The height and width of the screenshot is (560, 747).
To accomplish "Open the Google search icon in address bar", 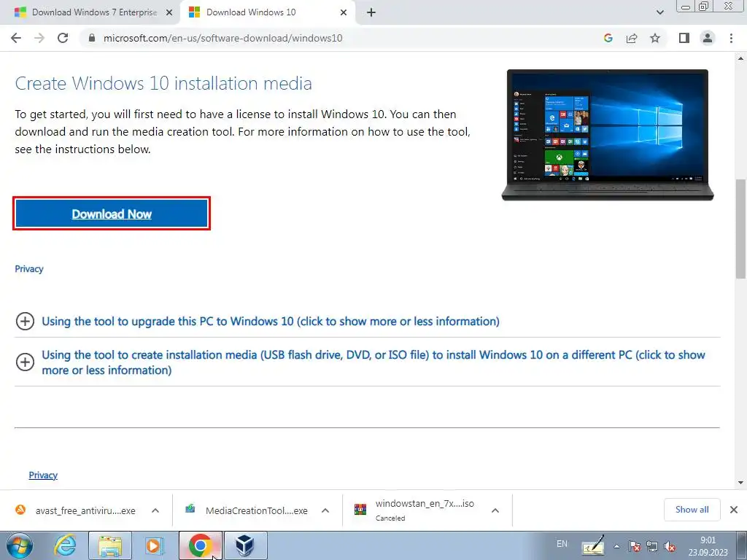I will pyautogui.click(x=608, y=38).
